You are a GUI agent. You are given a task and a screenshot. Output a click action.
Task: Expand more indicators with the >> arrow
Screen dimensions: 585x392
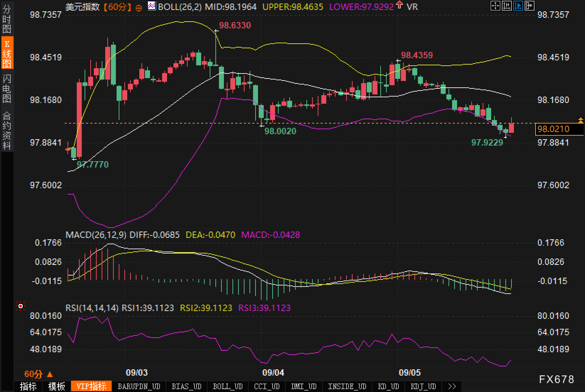(452, 386)
